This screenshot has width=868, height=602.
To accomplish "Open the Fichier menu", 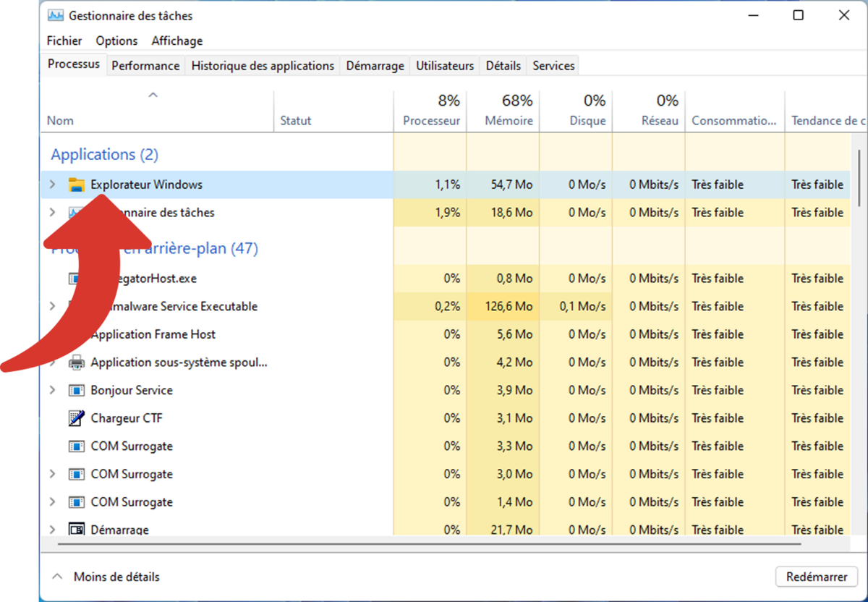I will (x=64, y=41).
